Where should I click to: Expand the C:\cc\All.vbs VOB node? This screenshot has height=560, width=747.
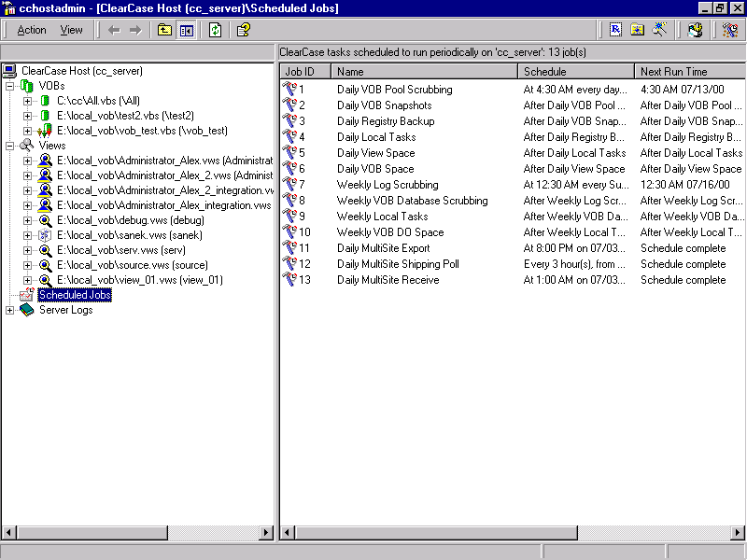28,101
